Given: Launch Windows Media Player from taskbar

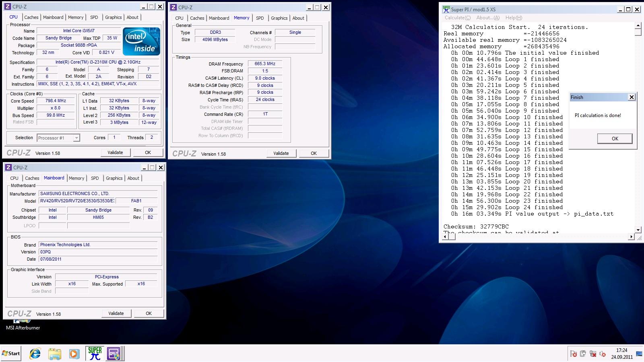Looking at the screenshot, I should click(74, 354).
